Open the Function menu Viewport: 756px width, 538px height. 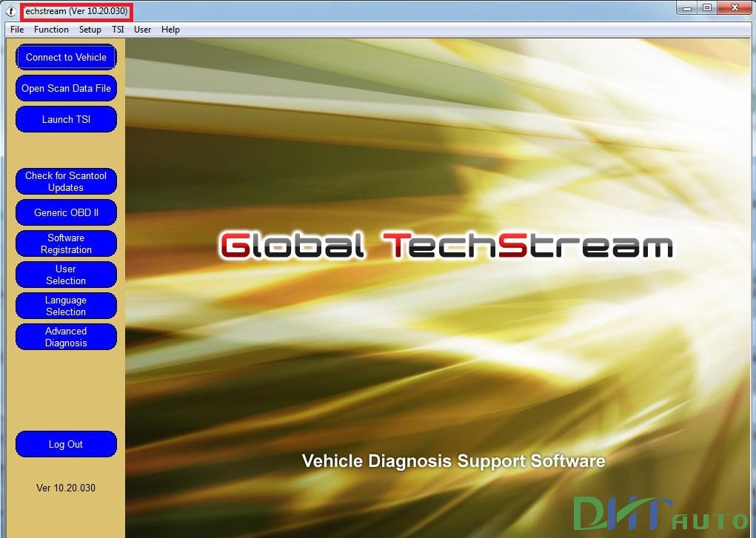(51, 30)
